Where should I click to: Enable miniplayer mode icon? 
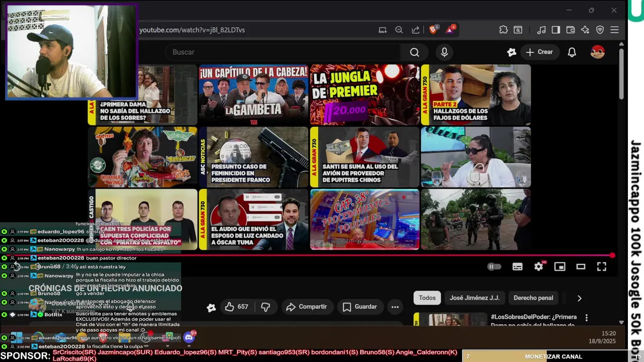point(559,267)
